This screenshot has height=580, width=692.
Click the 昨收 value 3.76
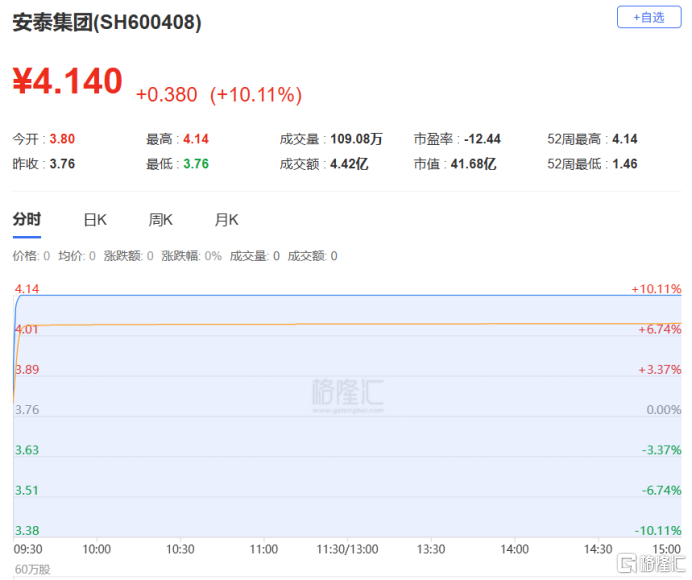(62, 164)
